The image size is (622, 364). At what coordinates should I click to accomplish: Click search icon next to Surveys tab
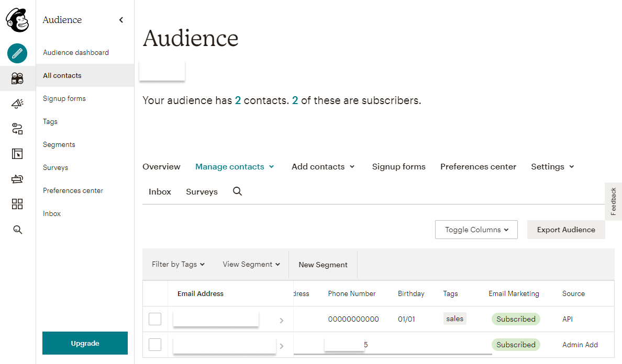(x=237, y=191)
